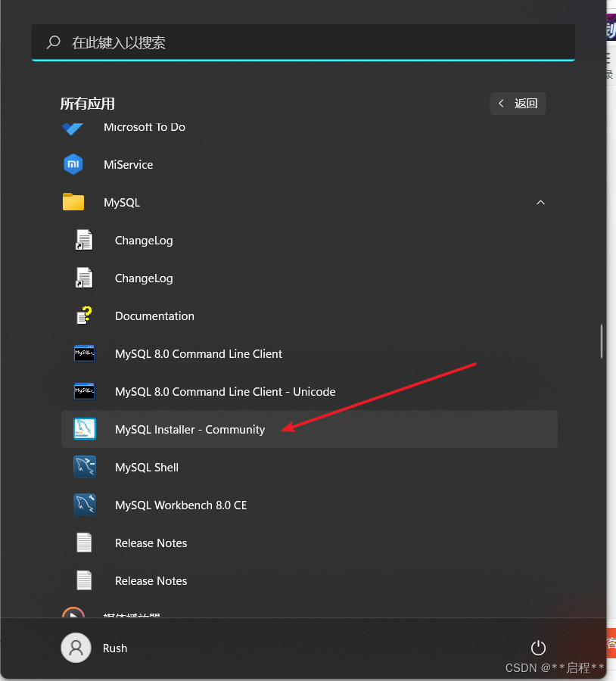Open MySQL 8.0 Command Line Client - Unicode

click(225, 391)
